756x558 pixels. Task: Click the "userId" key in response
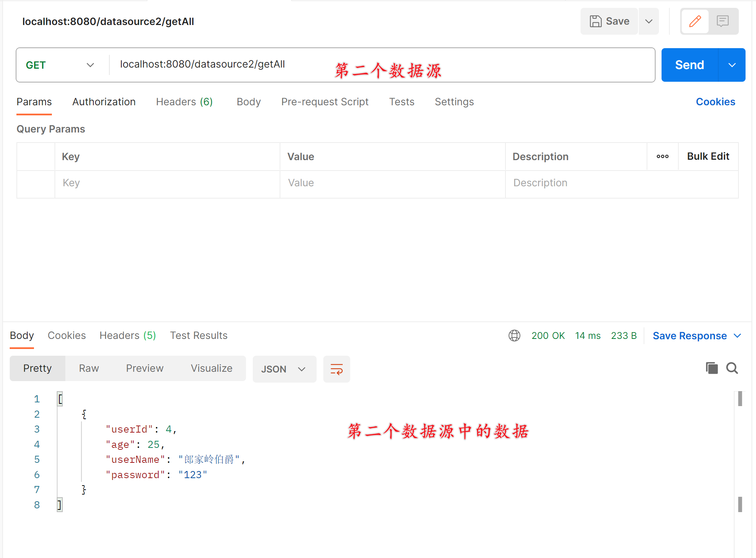point(129,429)
